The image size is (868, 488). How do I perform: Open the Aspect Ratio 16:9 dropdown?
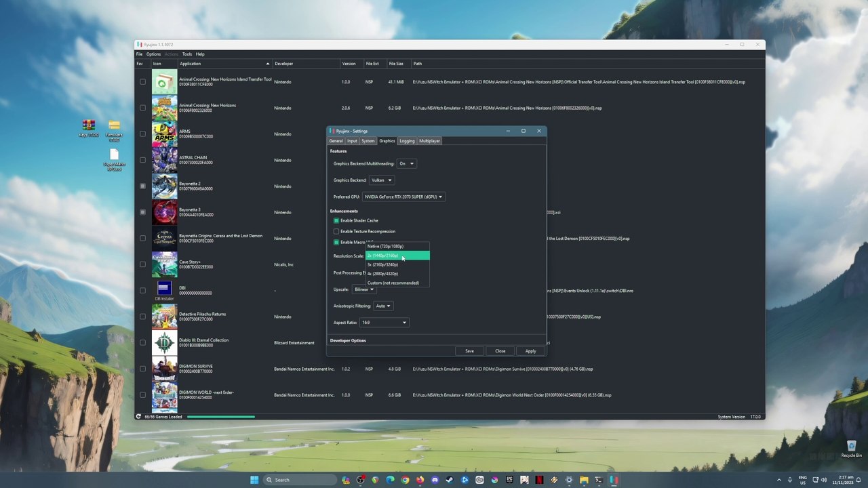click(x=384, y=323)
